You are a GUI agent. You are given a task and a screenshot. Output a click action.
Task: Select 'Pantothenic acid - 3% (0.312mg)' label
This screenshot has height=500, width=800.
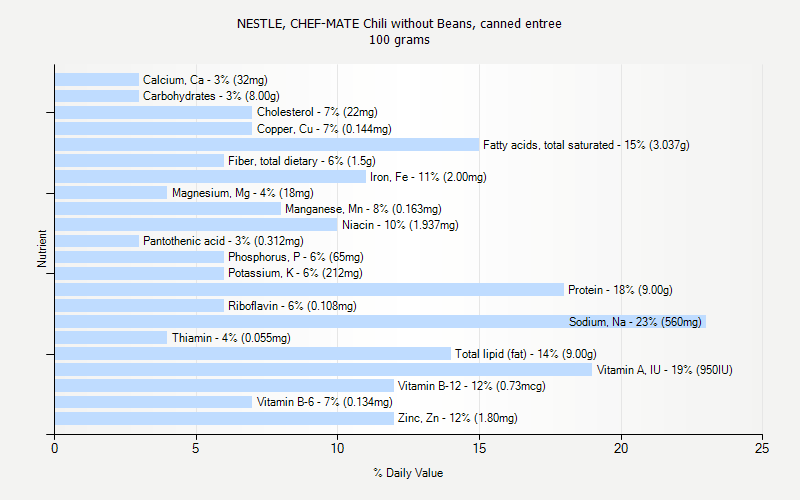(x=223, y=241)
